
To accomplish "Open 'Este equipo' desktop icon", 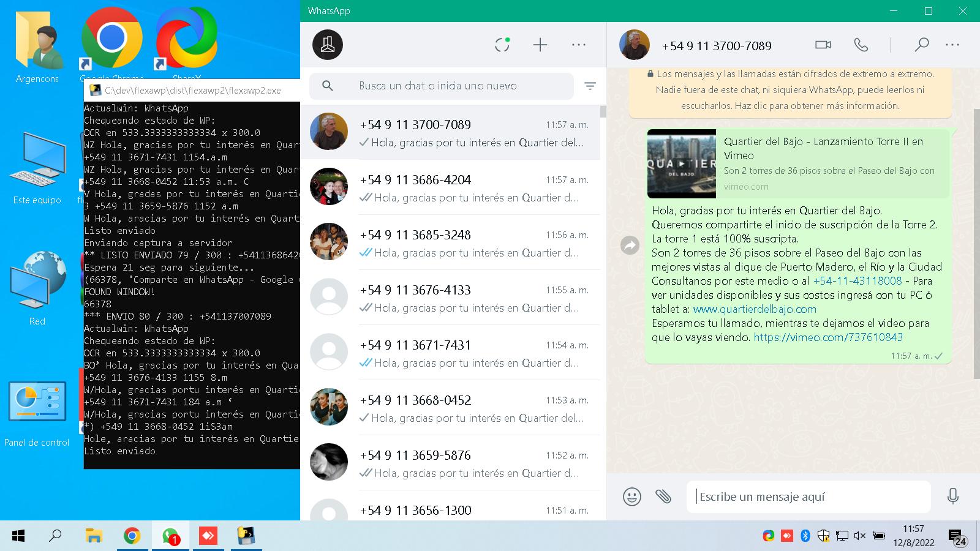I will click(x=37, y=167).
